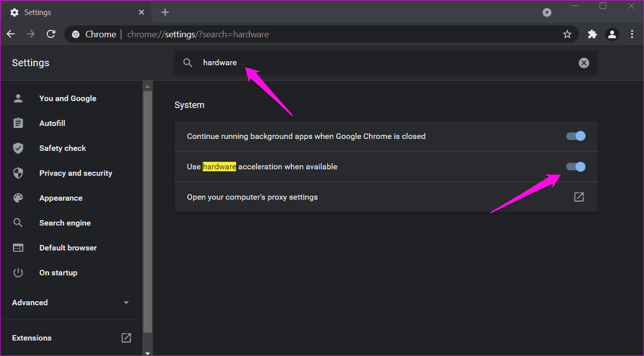Viewport: 644px width, 356px height.
Task: Open the profile avatar menu
Action: point(612,34)
